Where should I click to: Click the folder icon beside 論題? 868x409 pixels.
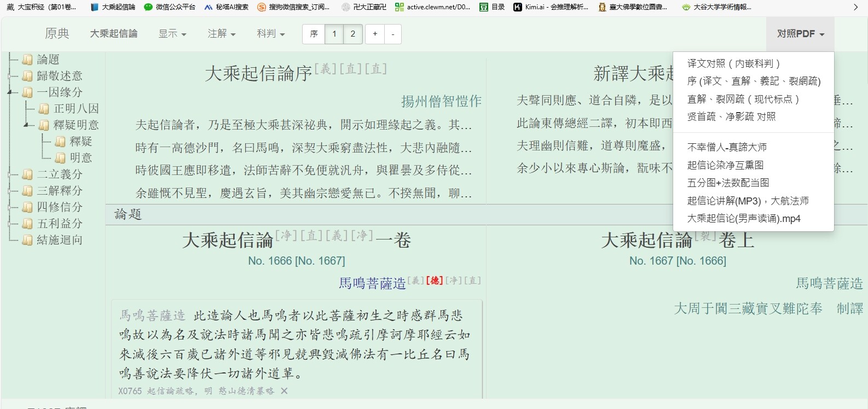tap(27, 60)
